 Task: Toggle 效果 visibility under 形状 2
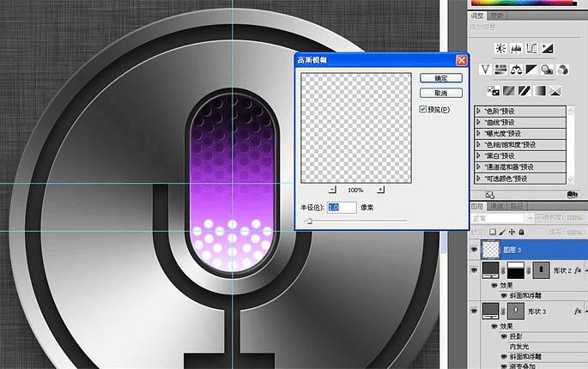[x=494, y=286]
